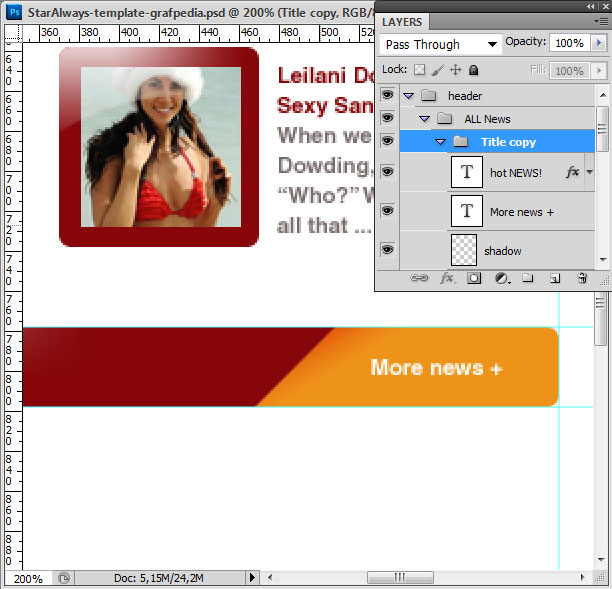Viewport: 612px width, 589px height.
Task: Click the header group folder icon
Action: 429,95
